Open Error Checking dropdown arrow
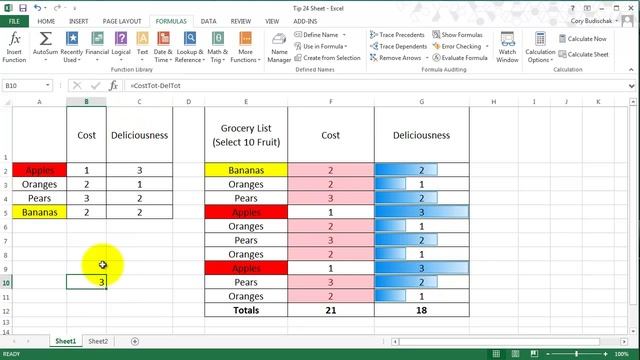 click(487, 46)
